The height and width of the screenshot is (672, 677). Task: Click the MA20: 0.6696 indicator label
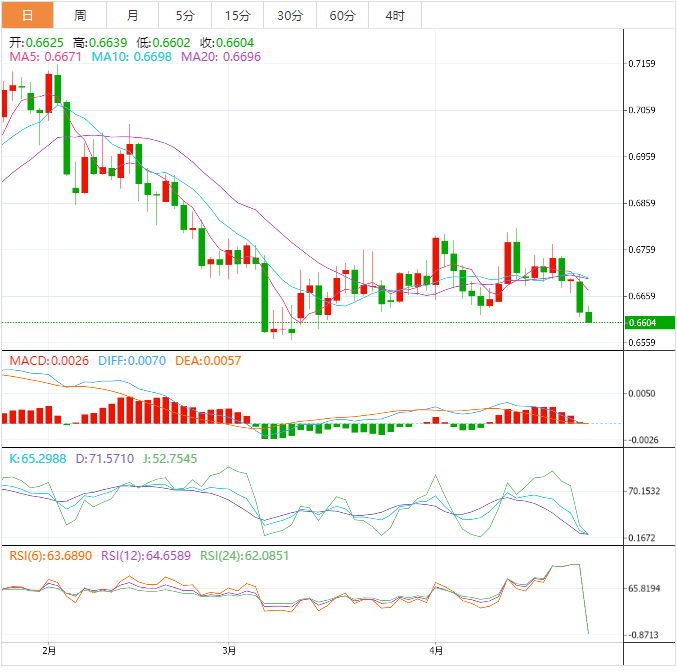click(x=221, y=57)
